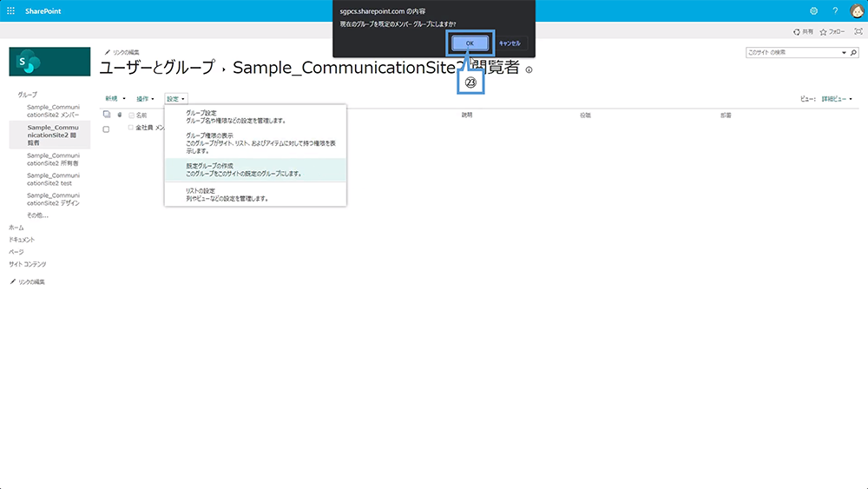Click the フォロー follow star

[x=832, y=31]
